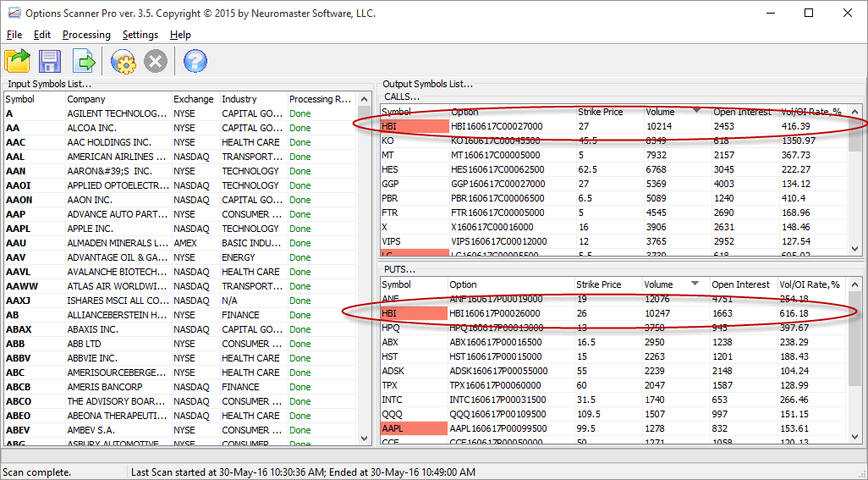Select the AMERICAN AIRLINES row

(x=180, y=157)
